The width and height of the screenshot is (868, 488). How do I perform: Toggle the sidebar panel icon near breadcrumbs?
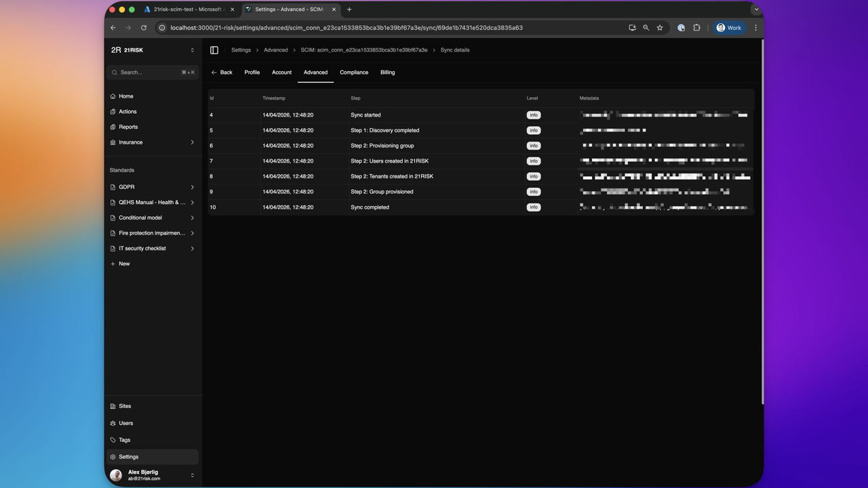(x=214, y=49)
